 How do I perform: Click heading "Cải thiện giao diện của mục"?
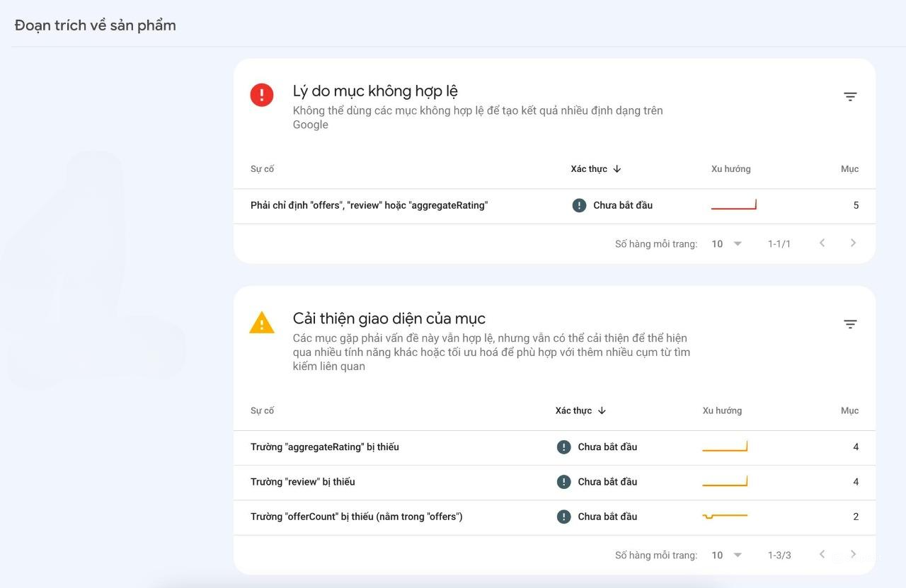(x=389, y=318)
